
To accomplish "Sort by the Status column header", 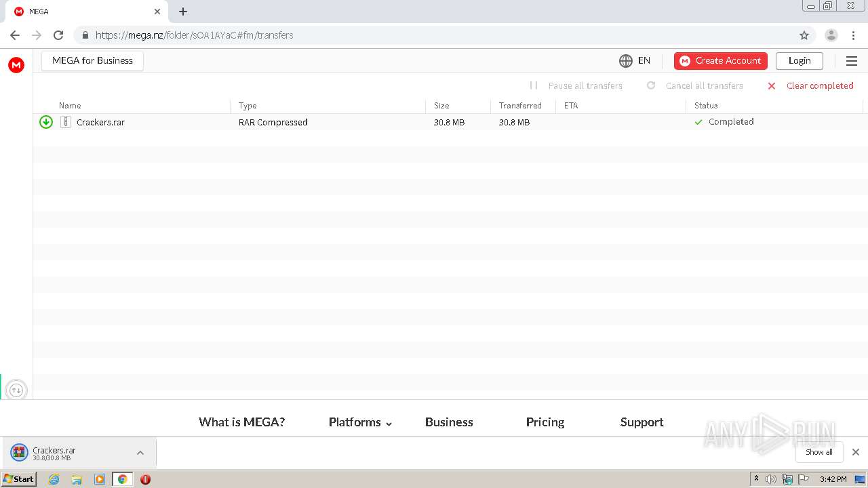I will [706, 106].
